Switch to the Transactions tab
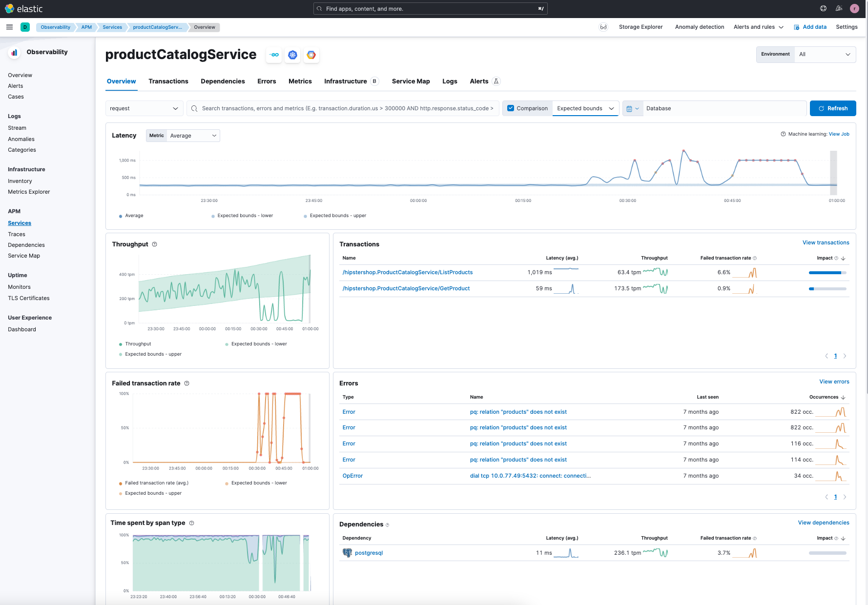 pyautogui.click(x=168, y=81)
